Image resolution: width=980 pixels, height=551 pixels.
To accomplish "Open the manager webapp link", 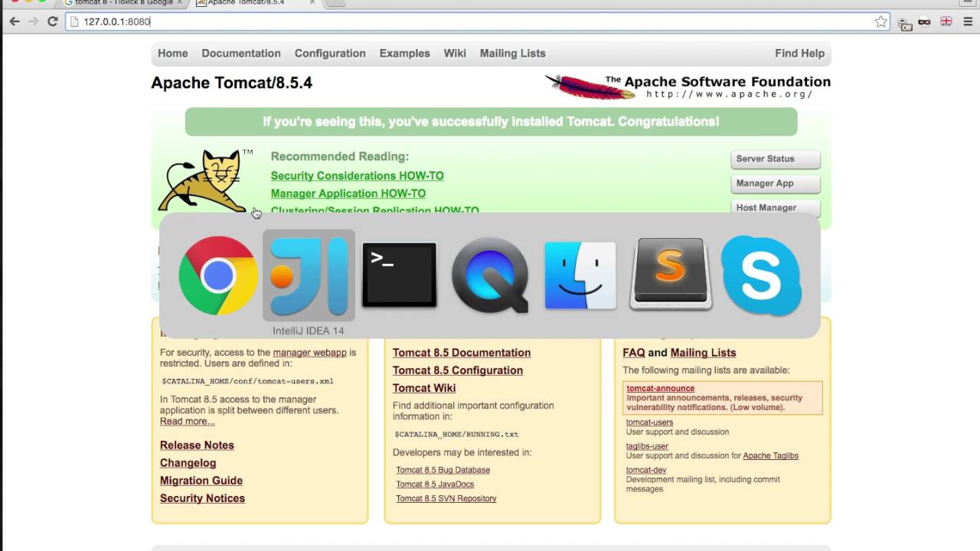I will tap(310, 353).
